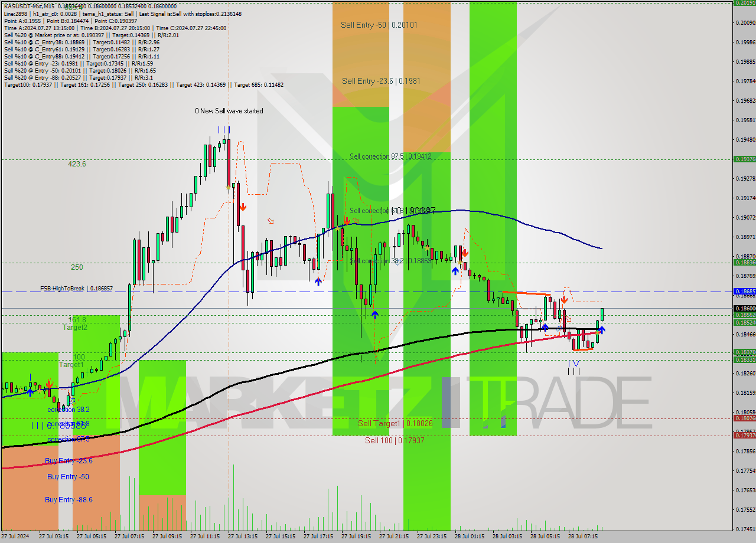The width and height of the screenshot is (756, 543).
Task: Click the 'Sell Entry -23.6 | 0.1981' label
Action: [x=381, y=81]
